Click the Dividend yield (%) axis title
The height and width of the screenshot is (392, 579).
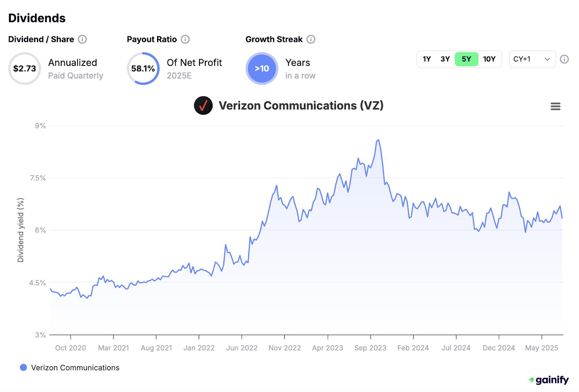[x=21, y=230]
